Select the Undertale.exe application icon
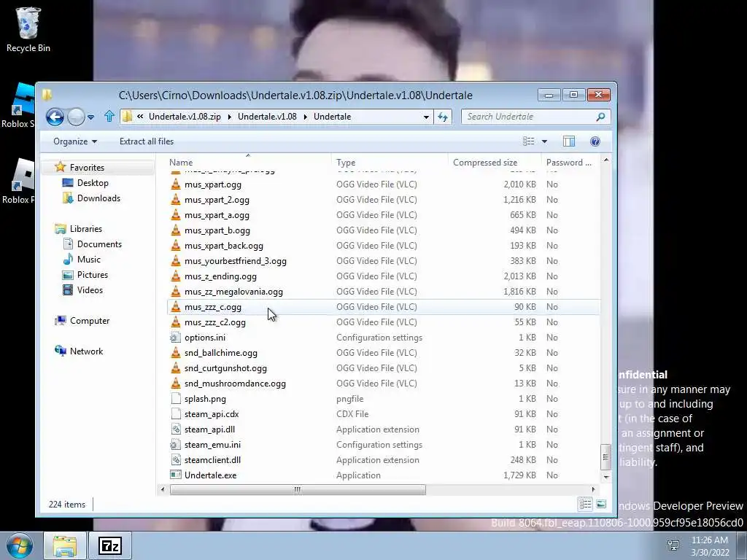747x560 pixels. [x=176, y=475]
